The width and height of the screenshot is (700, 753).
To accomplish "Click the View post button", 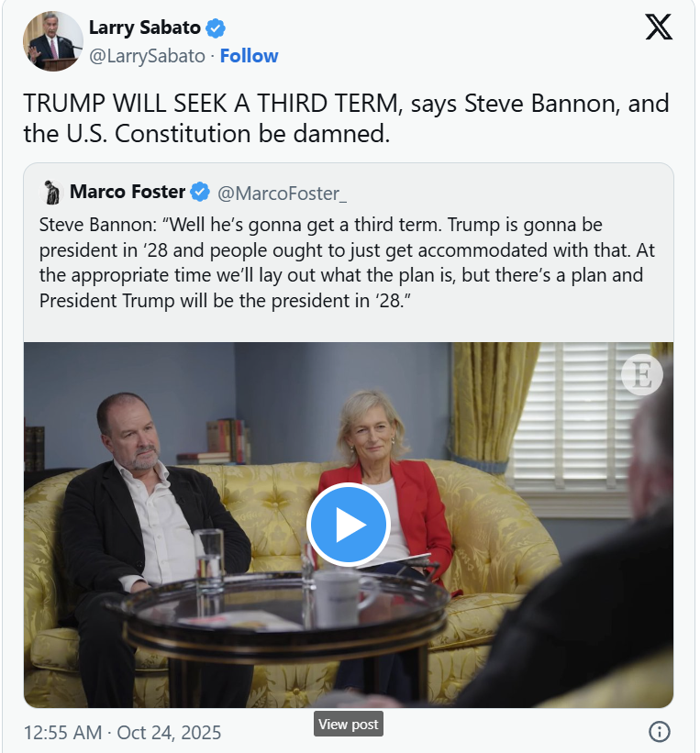I will tap(349, 724).
